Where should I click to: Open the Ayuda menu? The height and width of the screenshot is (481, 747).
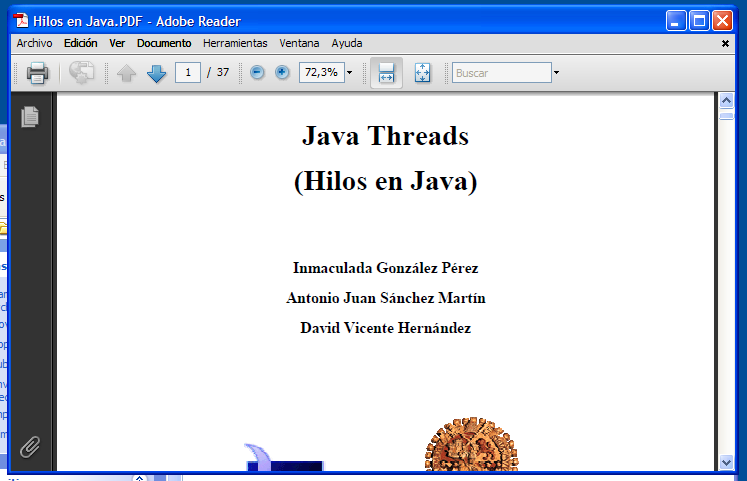pos(347,43)
